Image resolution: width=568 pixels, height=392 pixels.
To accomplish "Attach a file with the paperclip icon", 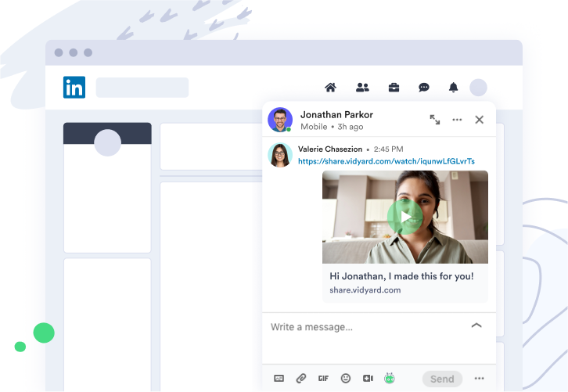I will pyautogui.click(x=301, y=379).
